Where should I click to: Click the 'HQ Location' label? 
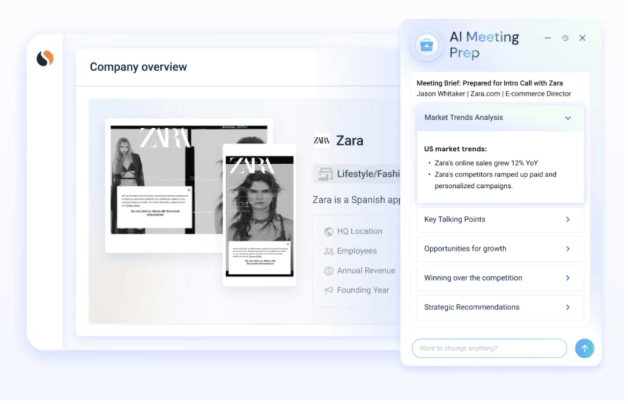[359, 231]
